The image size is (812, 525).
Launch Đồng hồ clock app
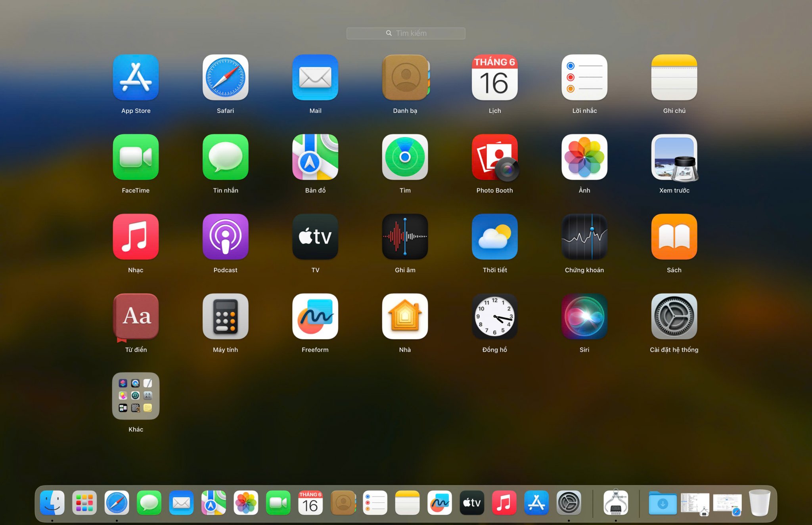pos(495,317)
